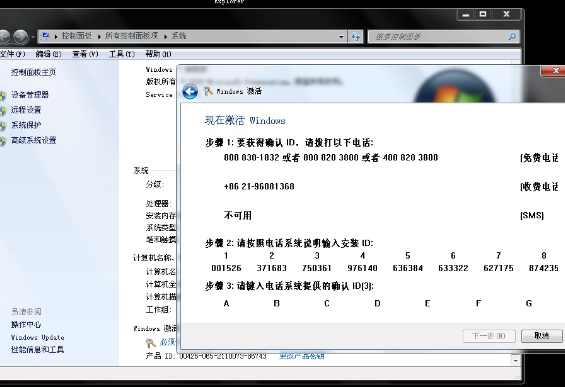
Task: Click 系统 breadcrumb in address bar
Action: pos(179,36)
